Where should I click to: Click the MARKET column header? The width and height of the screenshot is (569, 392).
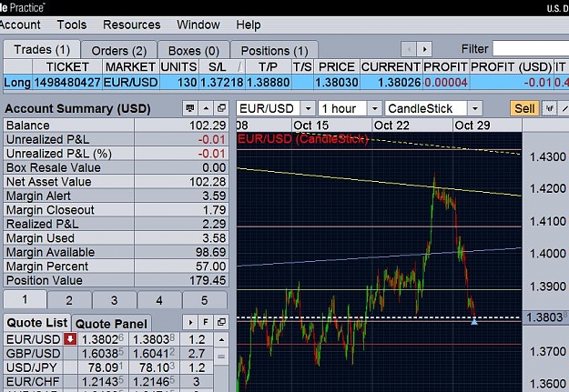[x=130, y=67]
